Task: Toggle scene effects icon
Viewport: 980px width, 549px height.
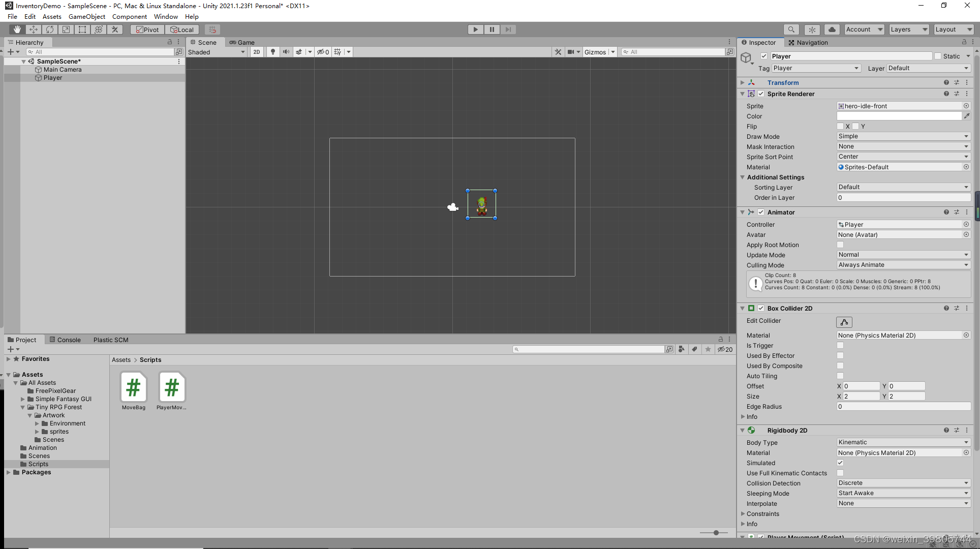Action: click(299, 52)
